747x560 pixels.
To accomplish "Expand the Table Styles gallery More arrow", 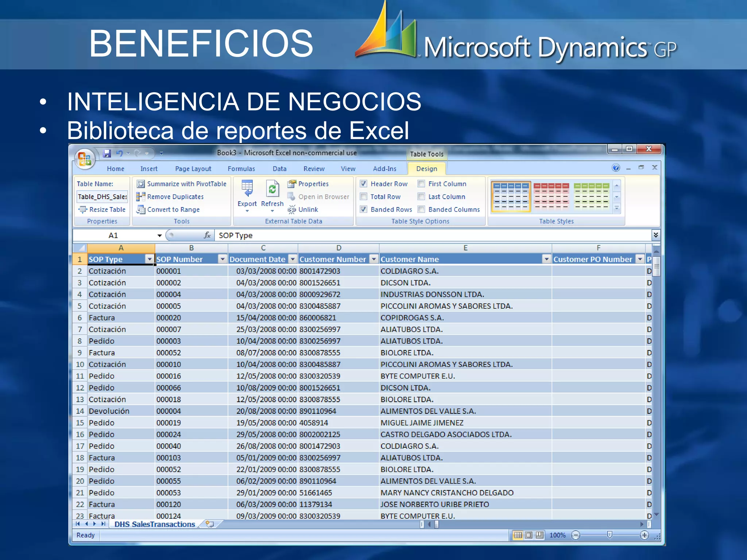I will click(617, 209).
